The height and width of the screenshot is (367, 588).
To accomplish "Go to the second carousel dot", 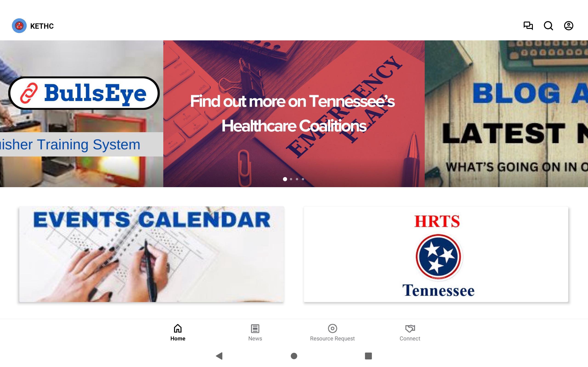I will coord(291,179).
